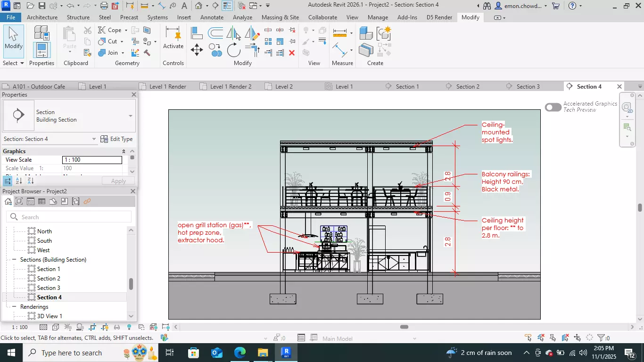
Task: Activate Mirror - Pick Axis tool
Action: (233, 33)
